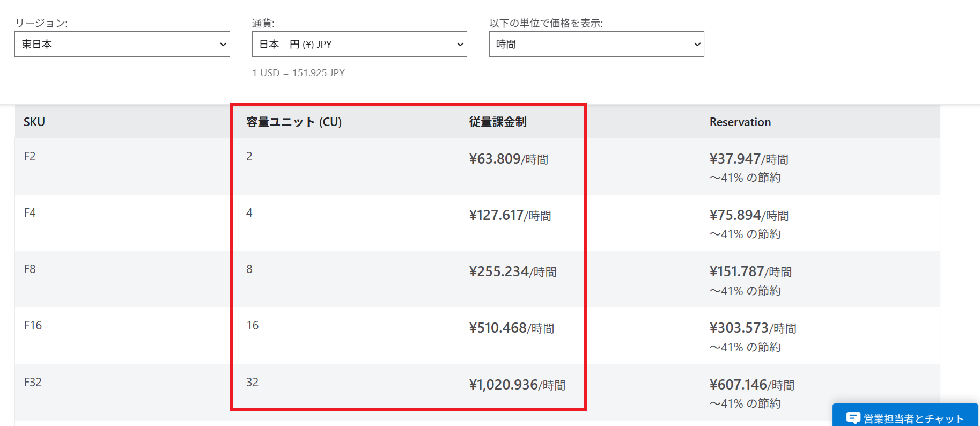Image resolution: width=980 pixels, height=426 pixels.
Task: Select the F16 SKU row label
Action: click(33, 326)
